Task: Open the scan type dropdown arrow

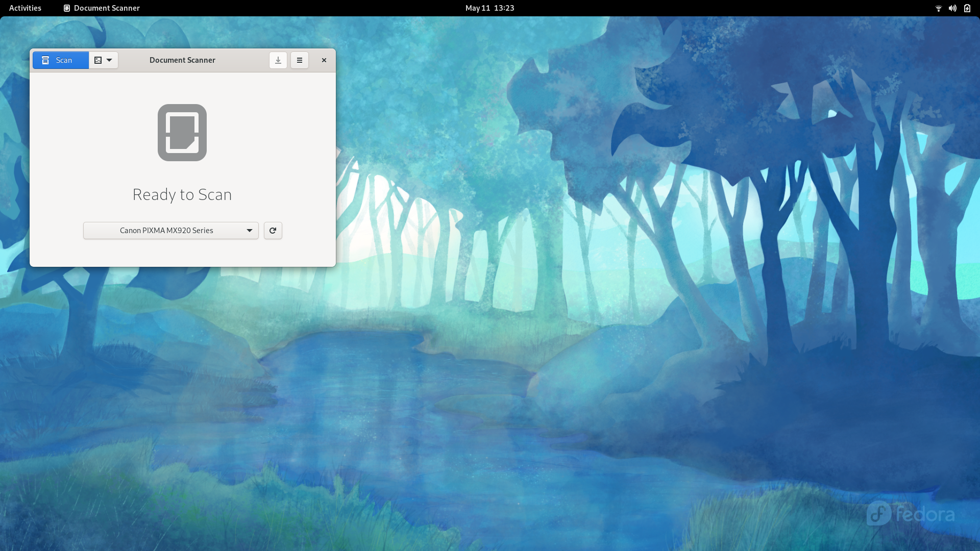Action: pos(104,60)
